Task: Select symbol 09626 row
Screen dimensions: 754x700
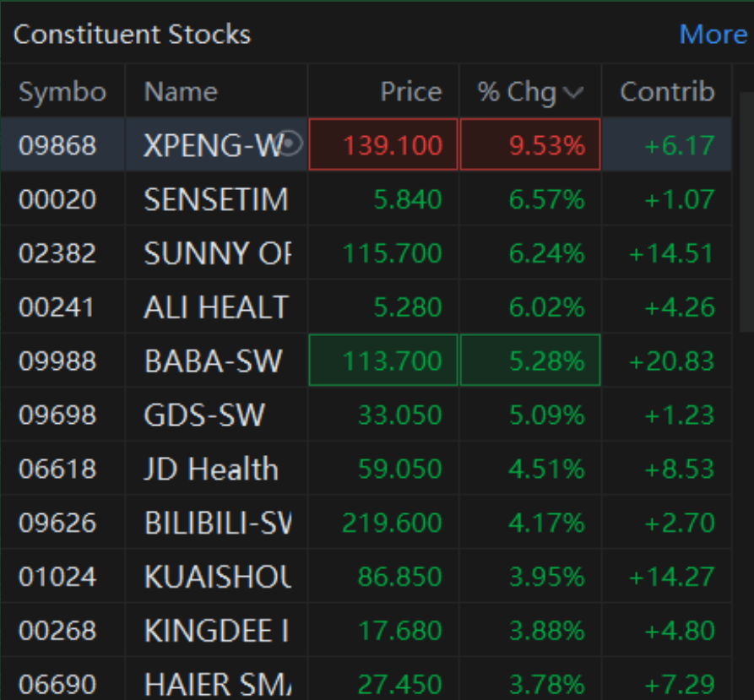Action: 57,522
